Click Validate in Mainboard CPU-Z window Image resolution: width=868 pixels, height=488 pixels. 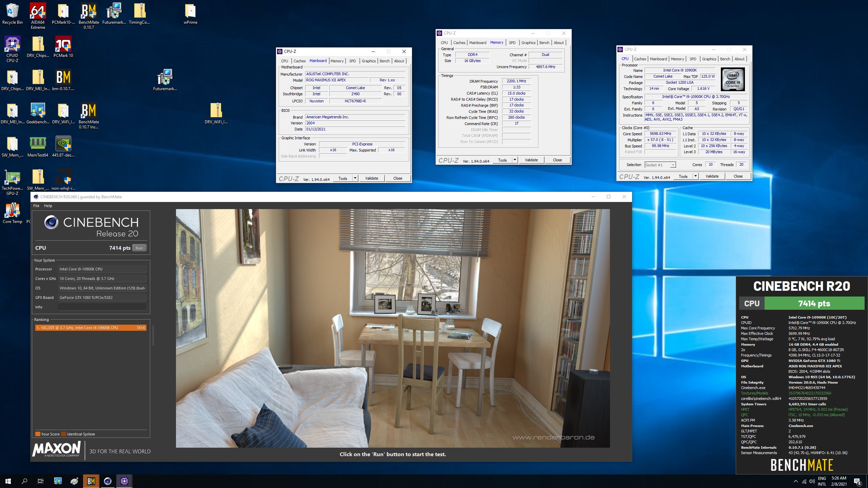(372, 178)
